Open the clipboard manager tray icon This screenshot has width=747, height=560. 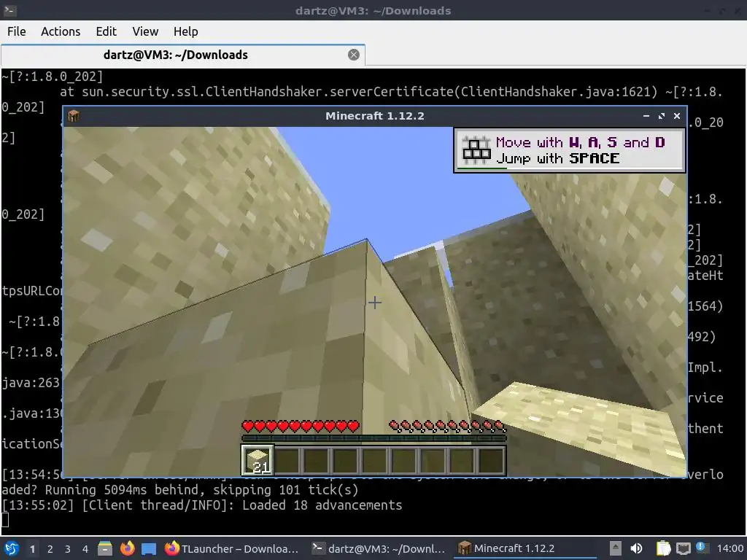point(663,548)
